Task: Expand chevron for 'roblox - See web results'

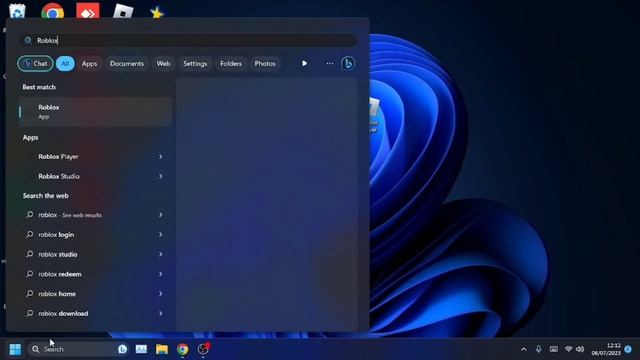Action: coord(160,215)
